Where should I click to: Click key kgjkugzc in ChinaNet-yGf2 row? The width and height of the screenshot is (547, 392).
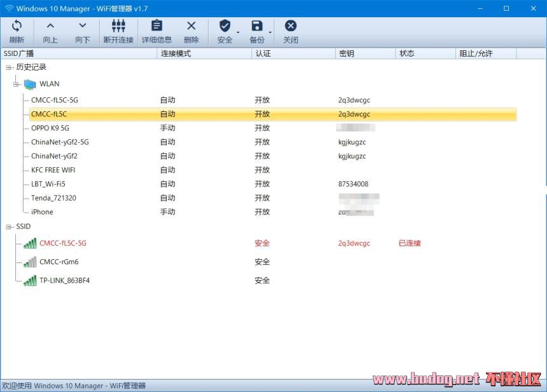point(352,156)
